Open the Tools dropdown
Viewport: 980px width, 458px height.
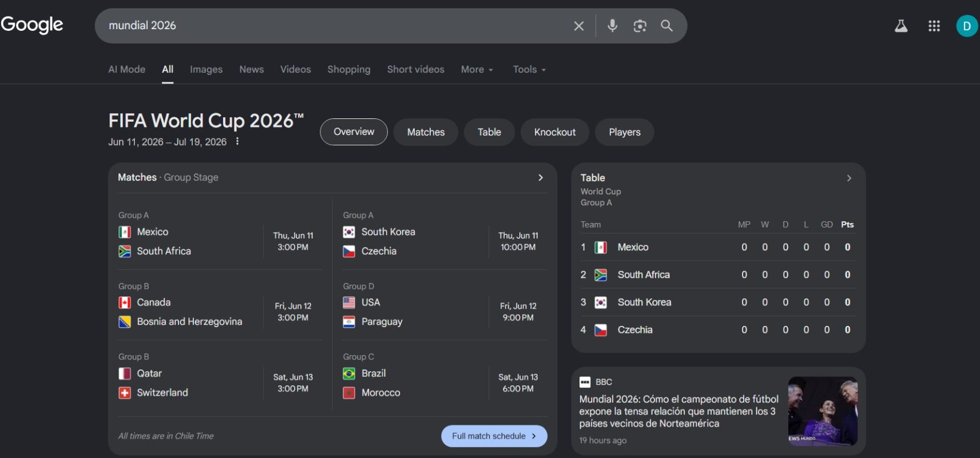point(529,69)
